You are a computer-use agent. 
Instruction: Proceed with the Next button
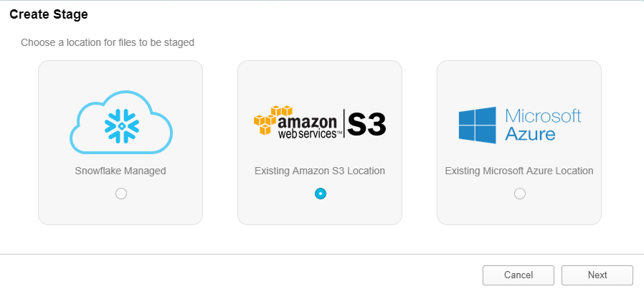pyautogui.click(x=597, y=275)
